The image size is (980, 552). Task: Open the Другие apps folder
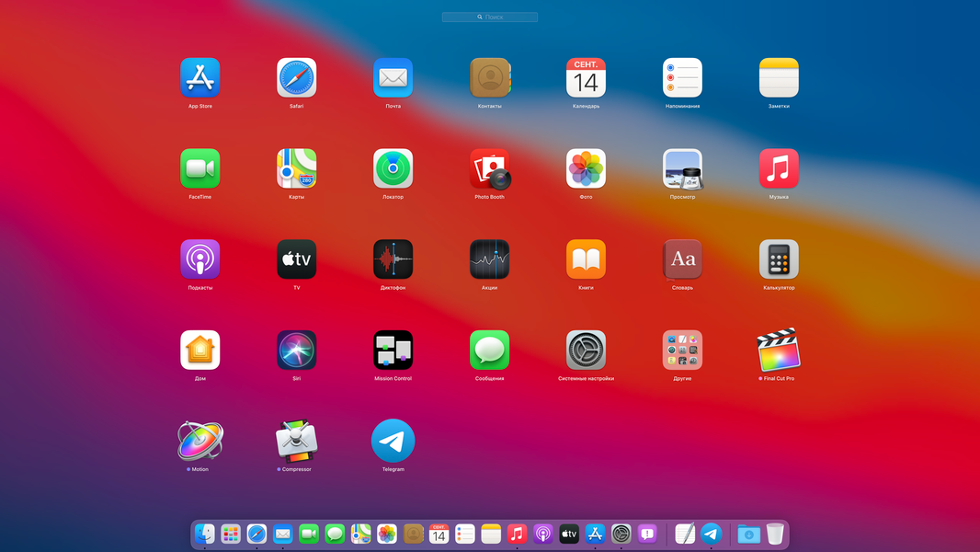coord(682,350)
